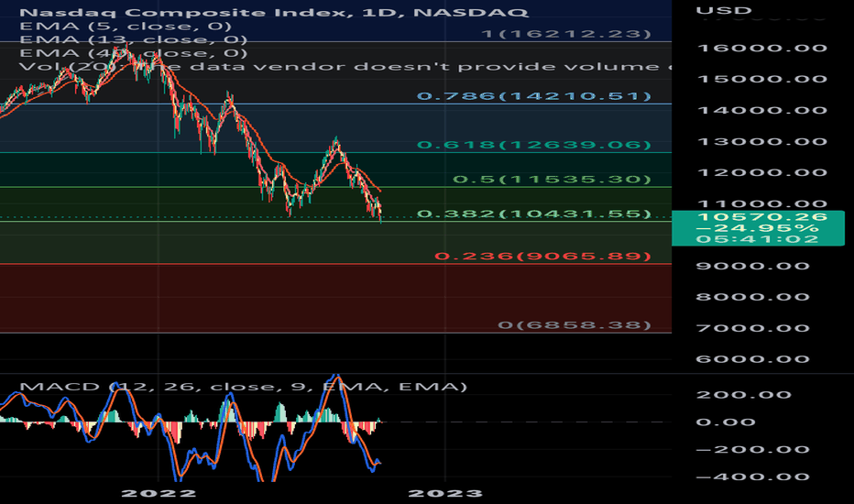Click the 15000.00 price axis label
Screen dimensions: 854x504
tap(762, 79)
